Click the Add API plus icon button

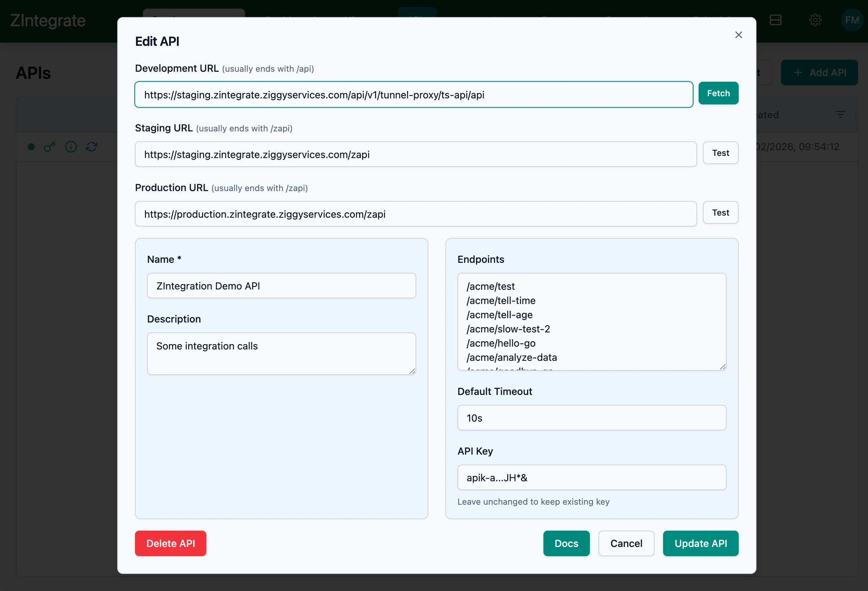pos(819,72)
